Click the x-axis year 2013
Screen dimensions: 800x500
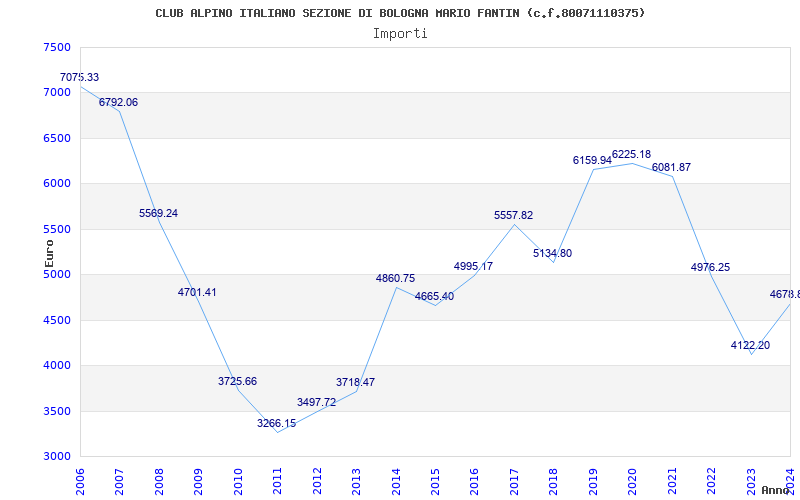[356, 481]
